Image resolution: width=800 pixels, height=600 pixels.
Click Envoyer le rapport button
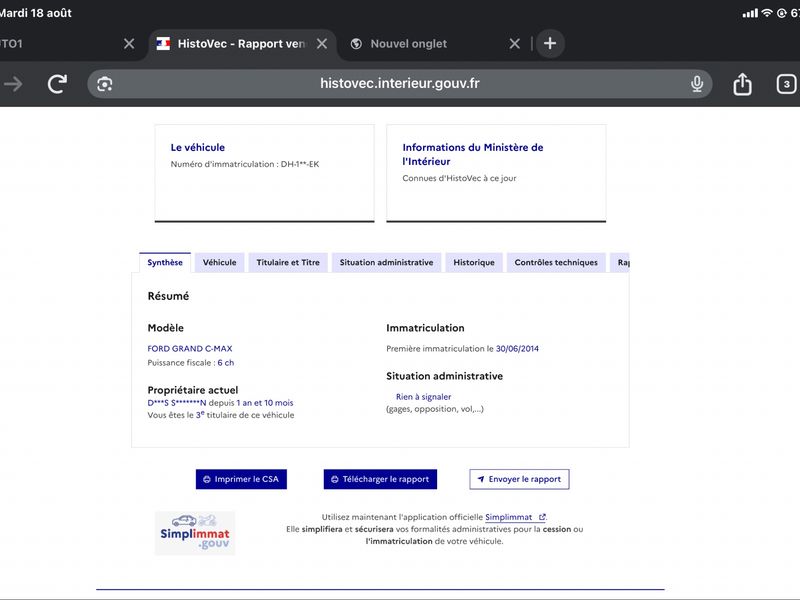tap(519, 479)
